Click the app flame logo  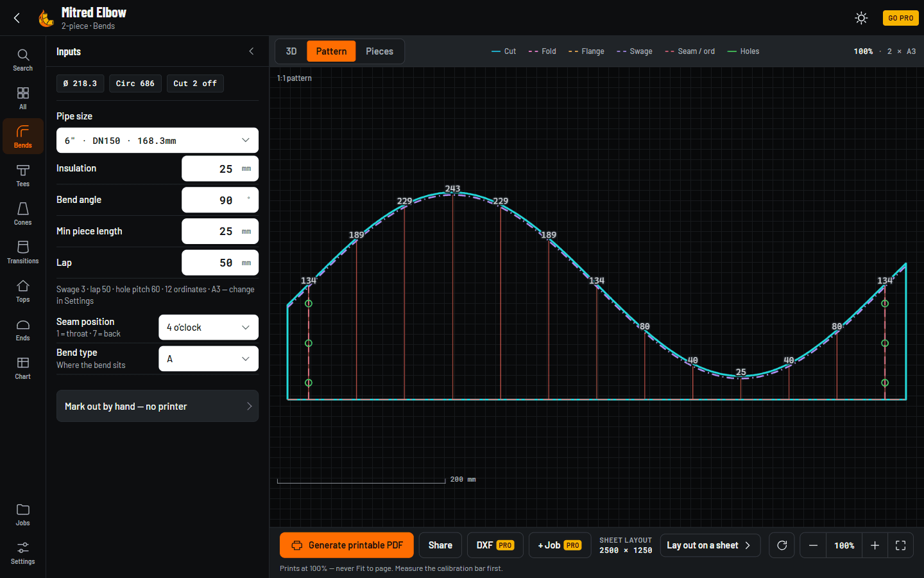point(46,18)
